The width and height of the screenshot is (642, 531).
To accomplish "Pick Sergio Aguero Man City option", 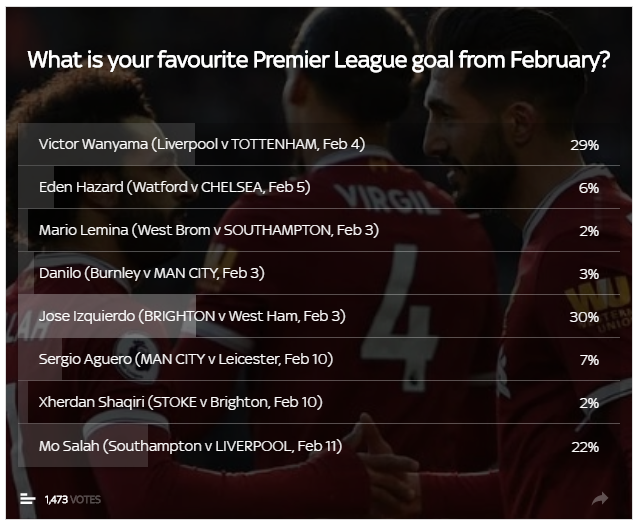I will (319, 359).
